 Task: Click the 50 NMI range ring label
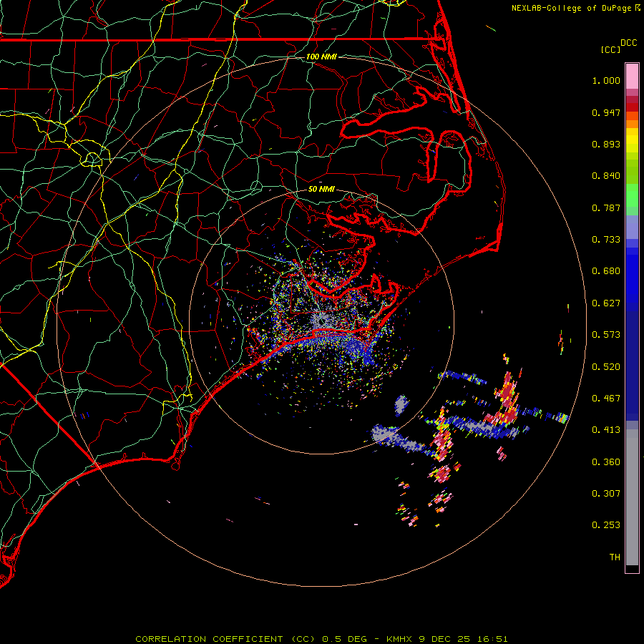click(321, 189)
